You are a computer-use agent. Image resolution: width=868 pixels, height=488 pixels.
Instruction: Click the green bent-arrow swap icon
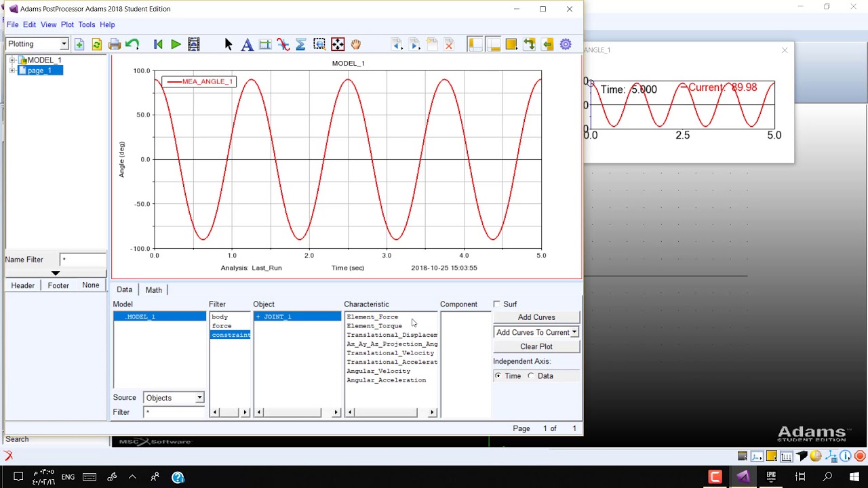tap(530, 44)
